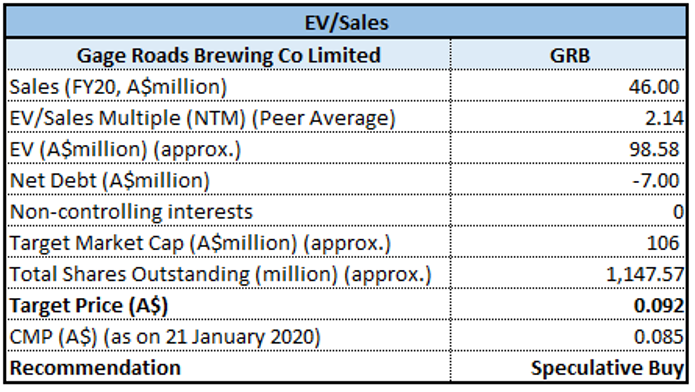The width and height of the screenshot is (695, 392).
Task: Select the 2.14 multiple value
Action: [x=664, y=118]
